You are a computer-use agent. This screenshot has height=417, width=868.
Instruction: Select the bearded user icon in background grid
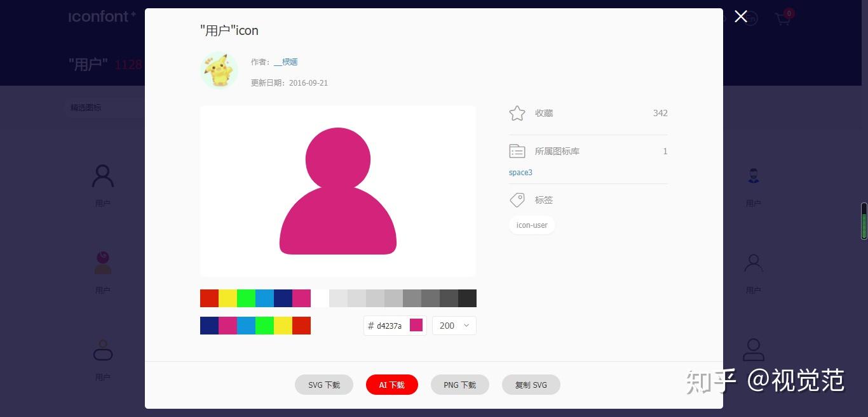pos(754,176)
